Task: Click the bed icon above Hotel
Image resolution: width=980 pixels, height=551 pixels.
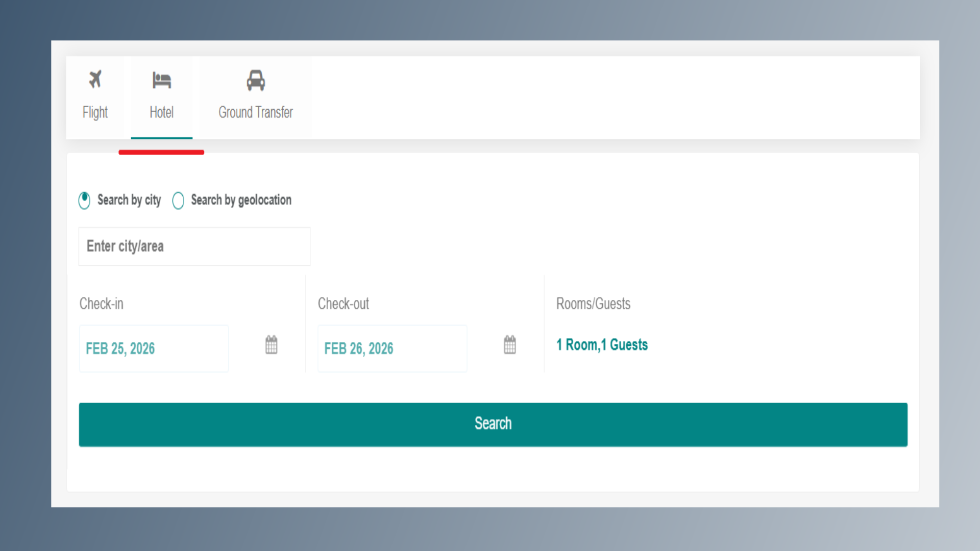Action: (161, 81)
